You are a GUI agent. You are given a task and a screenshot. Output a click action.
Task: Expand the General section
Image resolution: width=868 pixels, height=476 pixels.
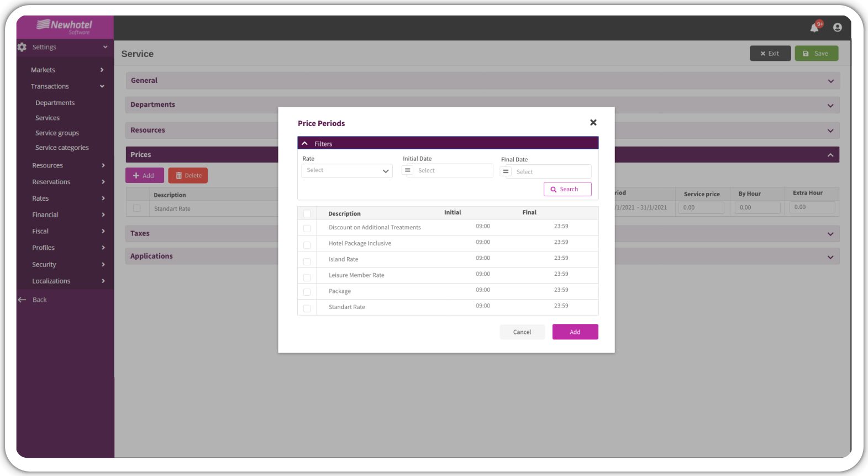click(483, 81)
